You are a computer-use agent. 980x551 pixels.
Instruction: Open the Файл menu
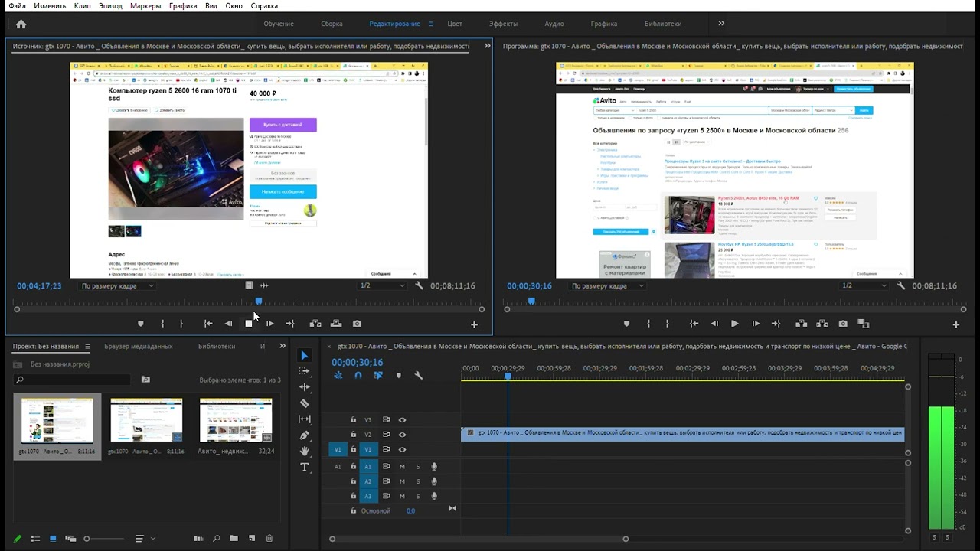(16, 5)
